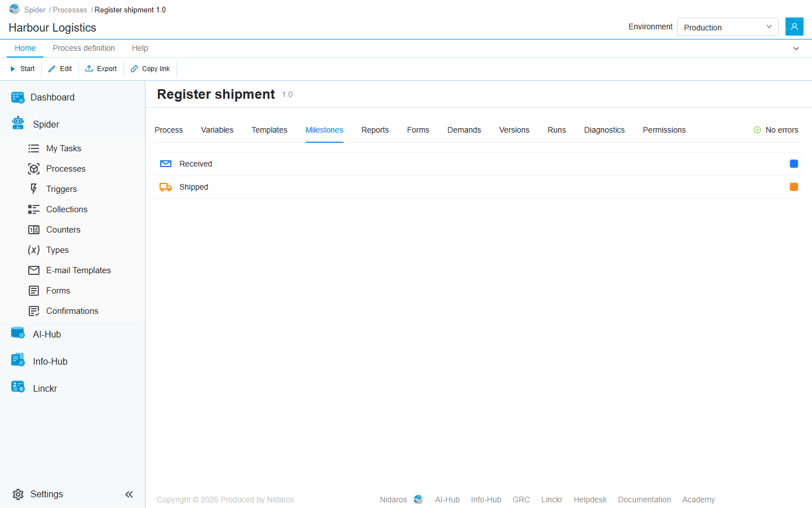The image size is (812, 508).
Task: Click the green No errors check icon
Action: click(x=757, y=130)
